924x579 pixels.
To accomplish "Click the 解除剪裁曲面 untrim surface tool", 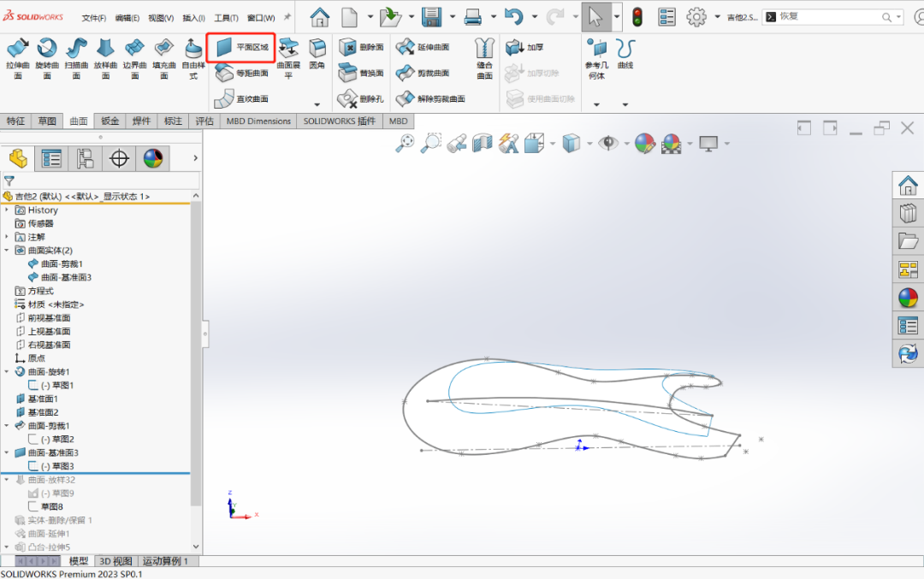I will (x=431, y=99).
